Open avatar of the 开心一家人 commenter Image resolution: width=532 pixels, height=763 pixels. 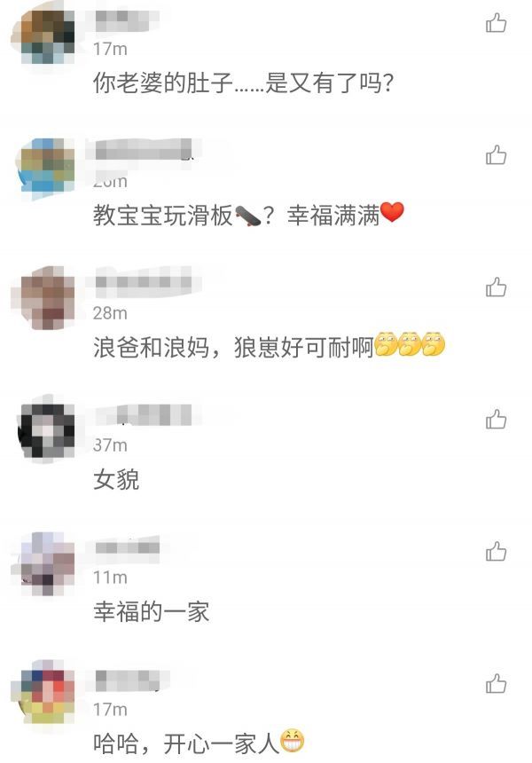pos(44,694)
